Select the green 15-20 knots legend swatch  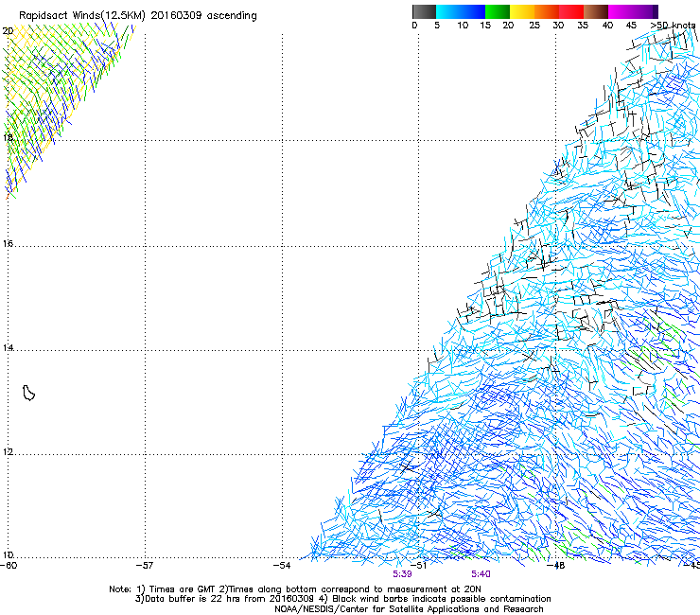pos(498,11)
